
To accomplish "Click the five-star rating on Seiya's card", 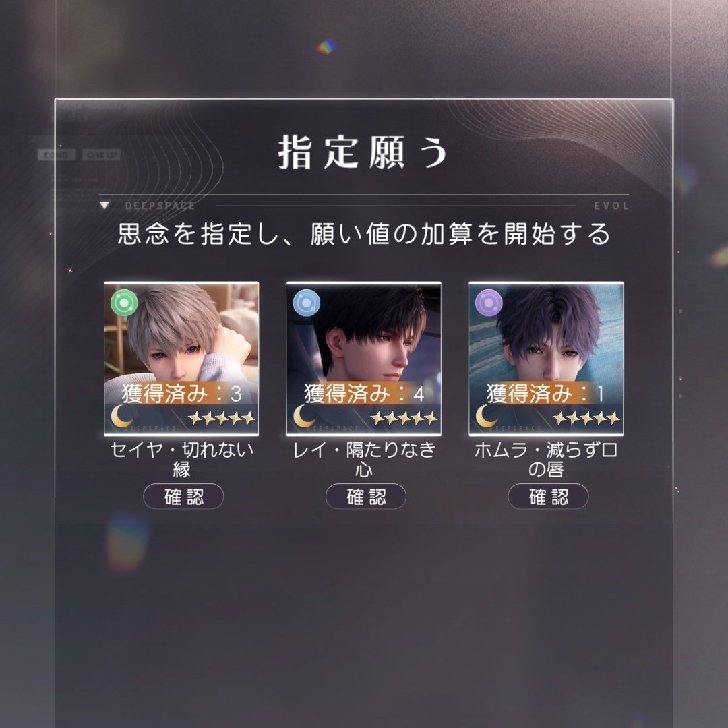I will (222, 418).
